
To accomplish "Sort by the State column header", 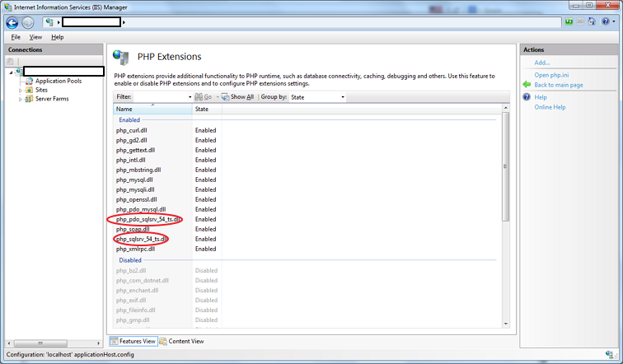I will click(207, 109).
